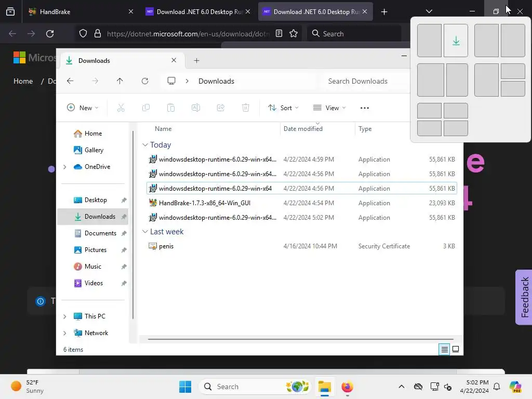This screenshot has width=532, height=399.
Task: Close the Downloads Explorer tab
Action: (x=174, y=60)
